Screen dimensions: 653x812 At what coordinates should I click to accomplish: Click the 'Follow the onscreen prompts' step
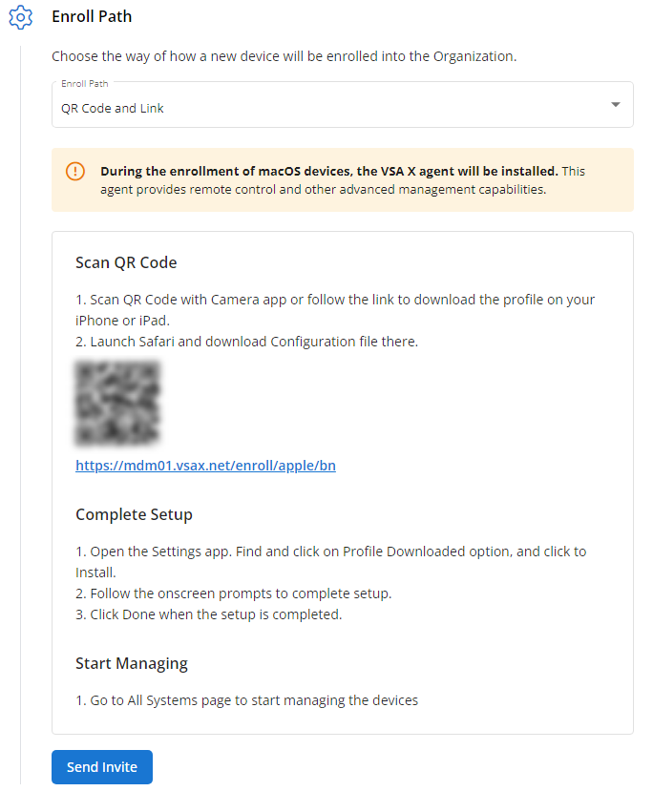click(x=233, y=593)
